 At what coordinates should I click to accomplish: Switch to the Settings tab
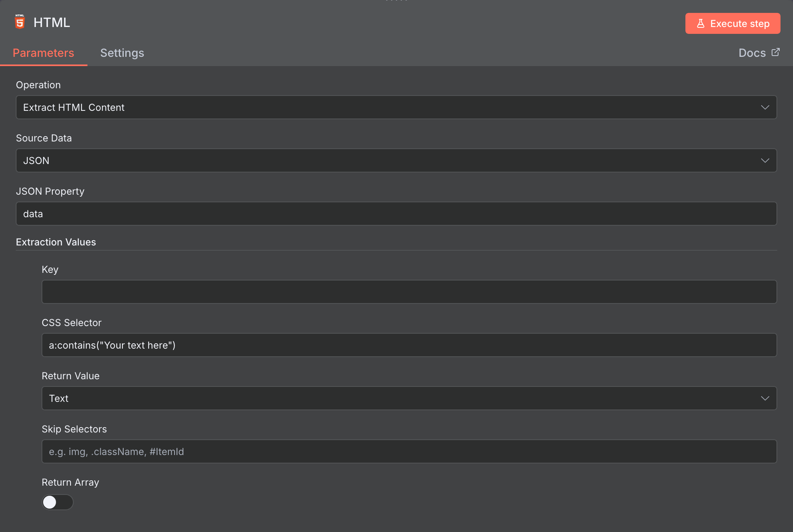coord(122,53)
